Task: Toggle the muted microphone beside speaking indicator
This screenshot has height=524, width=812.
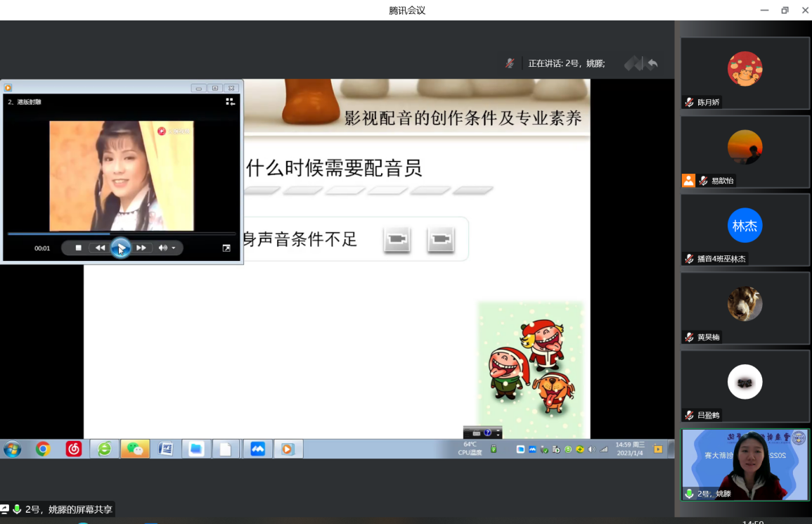Action: (x=510, y=63)
